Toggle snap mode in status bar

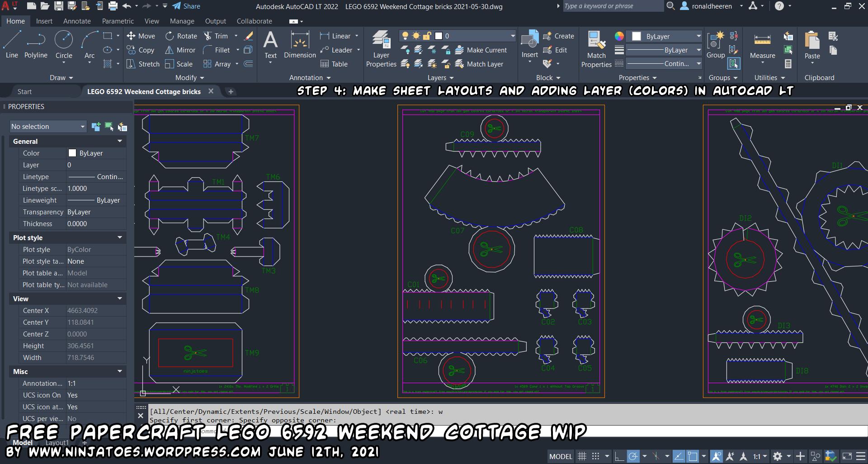(x=596, y=456)
